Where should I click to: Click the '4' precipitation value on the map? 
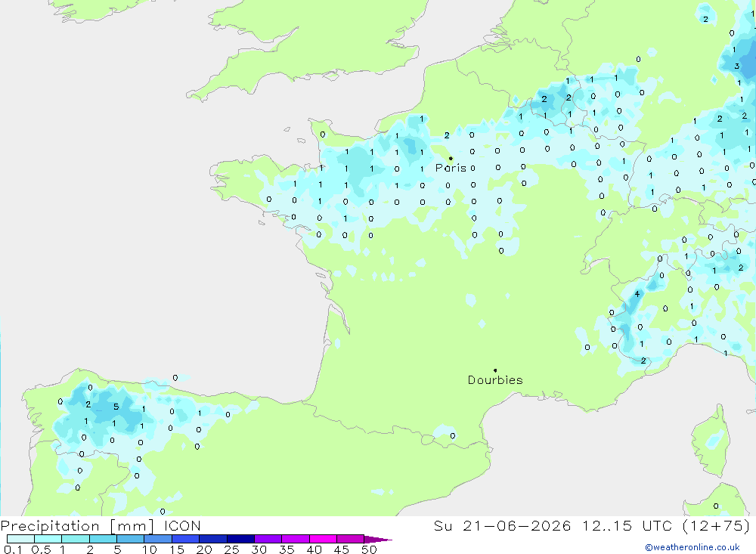pyautogui.click(x=637, y=294)
